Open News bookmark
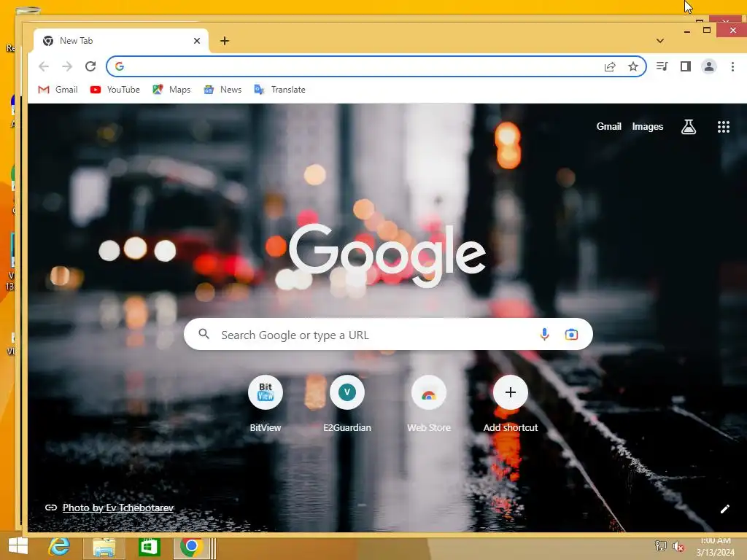Viewport: 747px width, 560px height. click(x=222, y=90)
